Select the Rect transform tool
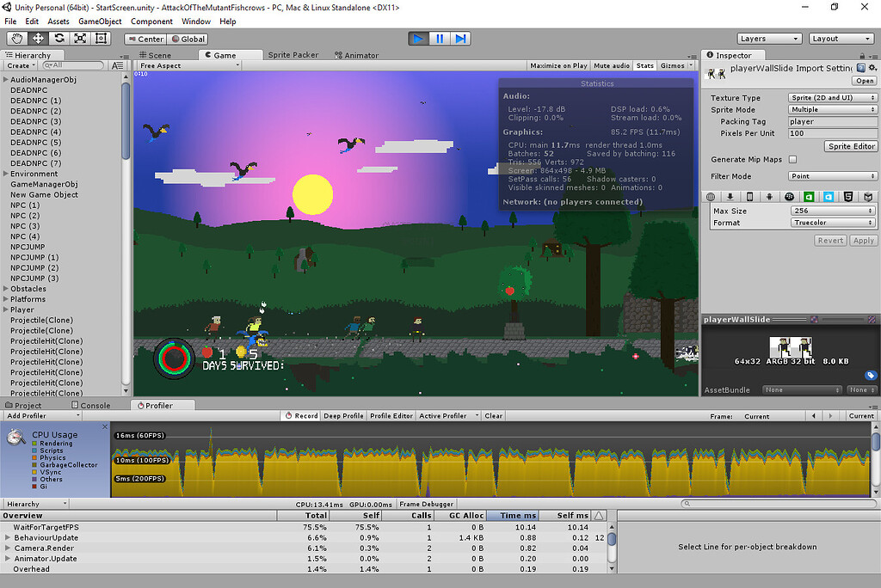 click(101, 39)
